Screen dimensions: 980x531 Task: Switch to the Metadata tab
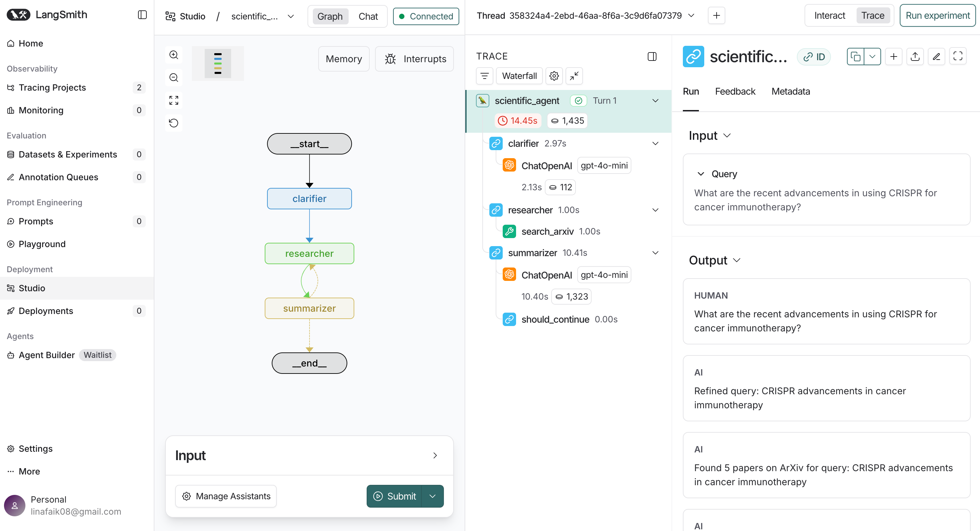click(790, 91)
